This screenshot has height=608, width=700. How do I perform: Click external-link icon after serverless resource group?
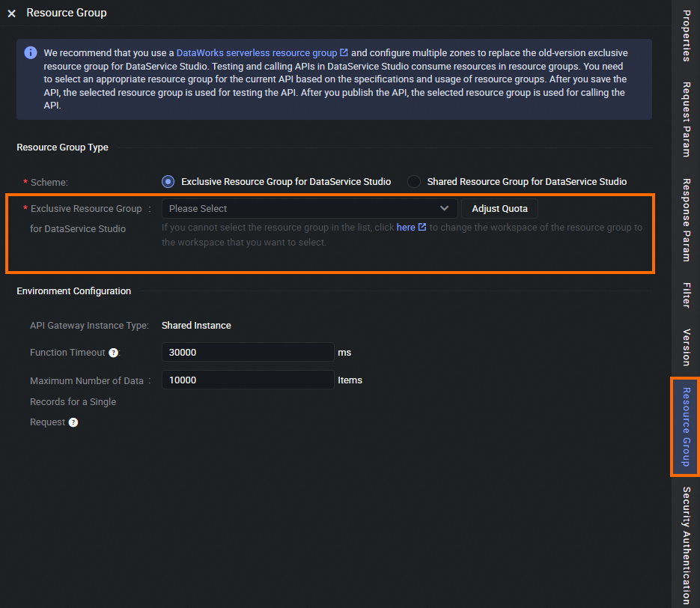pos(344,52)
